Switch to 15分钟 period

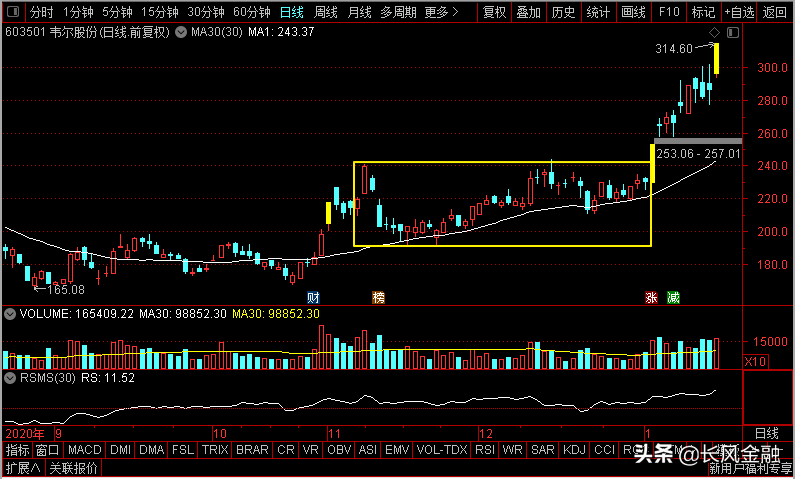pos(160,12)
